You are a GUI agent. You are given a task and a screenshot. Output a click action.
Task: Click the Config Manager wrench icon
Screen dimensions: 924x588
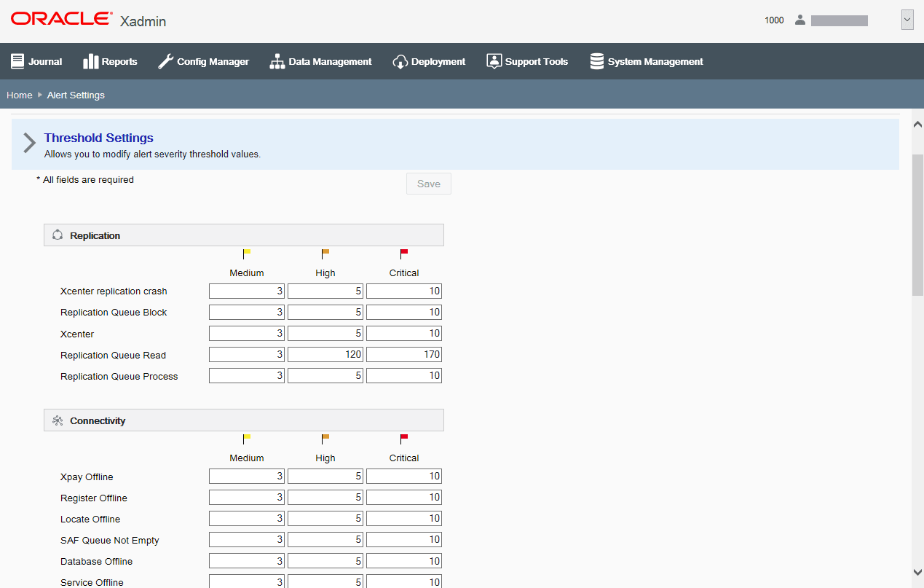[x=165, y=61]
